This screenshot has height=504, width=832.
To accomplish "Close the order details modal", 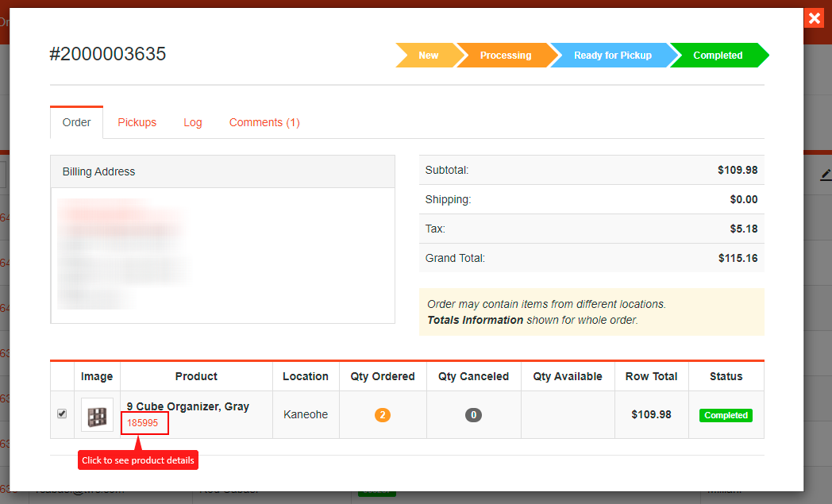I will (x=814, y=18).
